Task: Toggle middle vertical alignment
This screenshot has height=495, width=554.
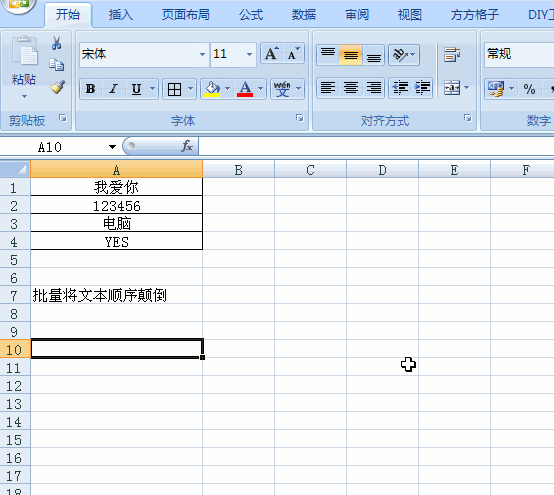Action: point(350,55)
